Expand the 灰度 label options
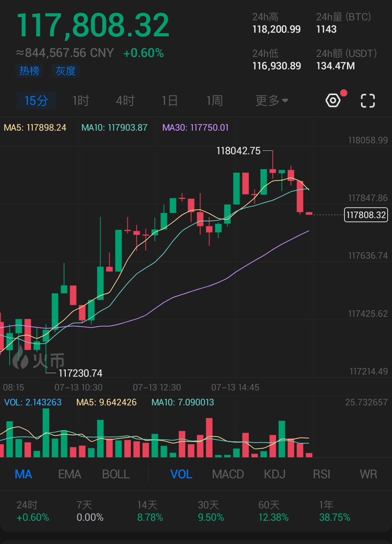The width and height of the screenshot is (392, 544). [65, 71]
